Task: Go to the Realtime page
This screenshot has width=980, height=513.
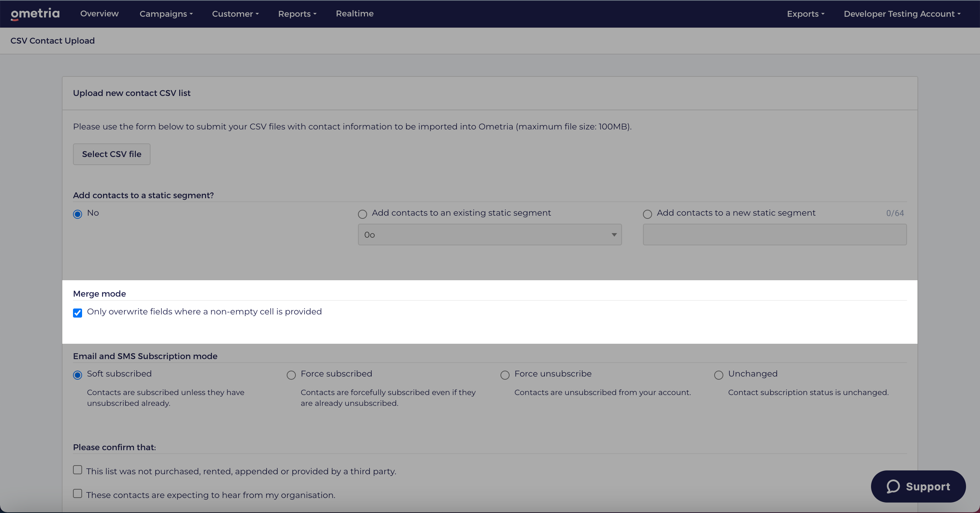Action: coord(354,14)
